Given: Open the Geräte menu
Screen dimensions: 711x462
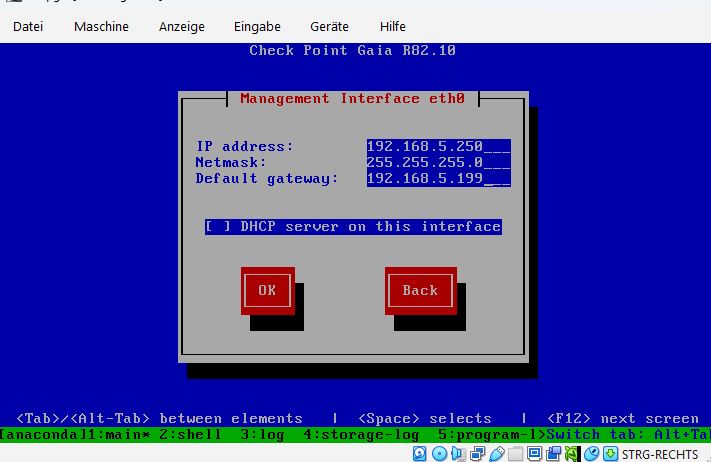Looking at the screenshot, I should 329,26.
